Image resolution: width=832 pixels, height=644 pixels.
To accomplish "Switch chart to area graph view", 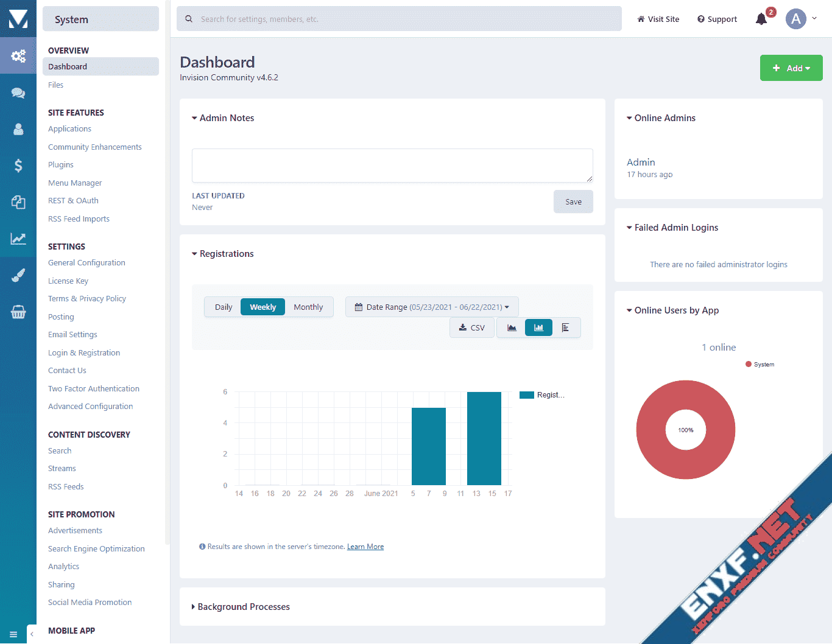I will tap(512, 327).
